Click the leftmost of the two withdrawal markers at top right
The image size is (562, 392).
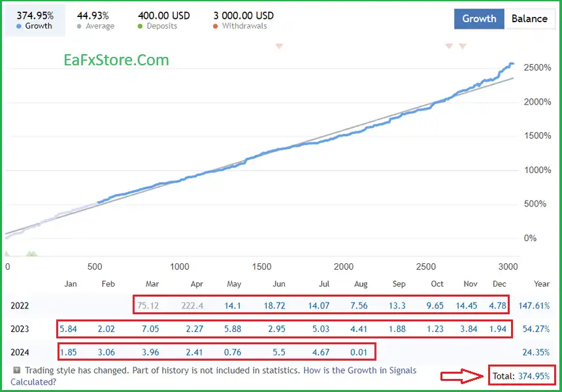pyautogui.click(x=448, y=46)
